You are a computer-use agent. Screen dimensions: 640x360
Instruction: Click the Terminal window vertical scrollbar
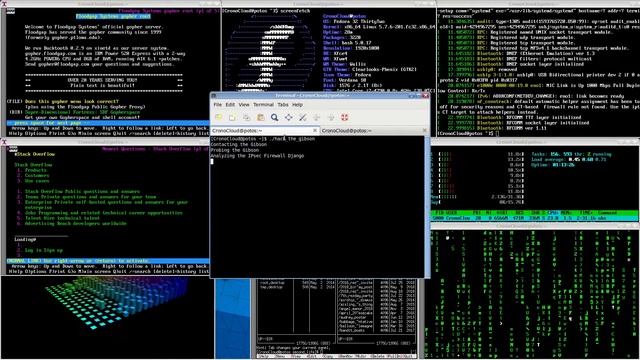pos(427,207)
